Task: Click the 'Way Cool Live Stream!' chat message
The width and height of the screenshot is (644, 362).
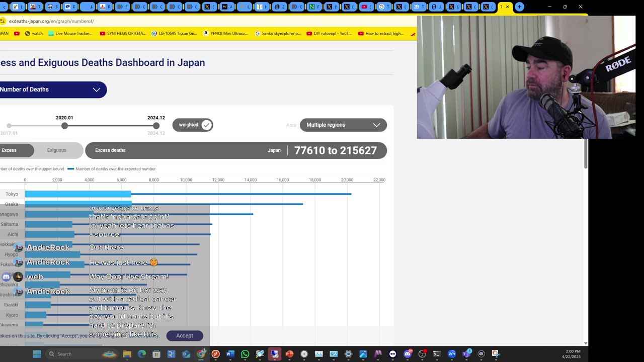Action: coord(129,277)
